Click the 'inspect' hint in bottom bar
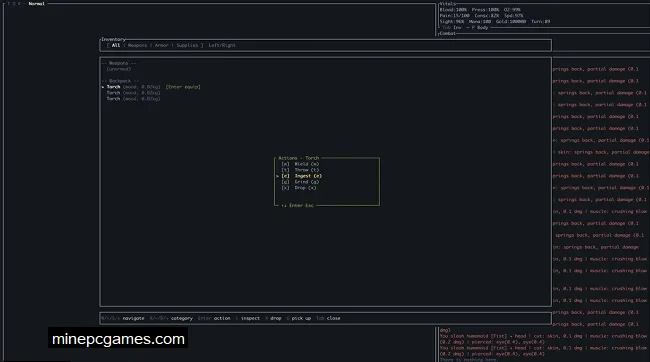650x362 pixels. tap(250, 318)
